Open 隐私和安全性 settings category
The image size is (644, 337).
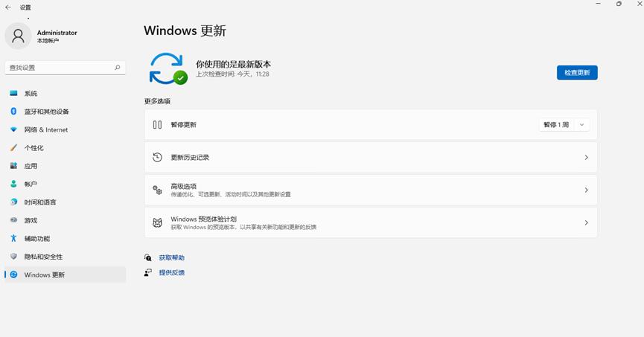pyautogui.click(x=66, y=256)
